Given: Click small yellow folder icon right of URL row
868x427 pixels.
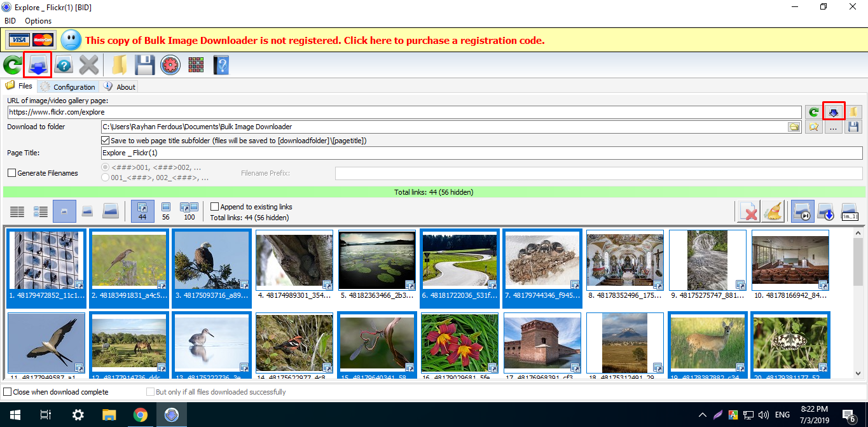Looking at the screenshot, I should [x=853, y=112].
